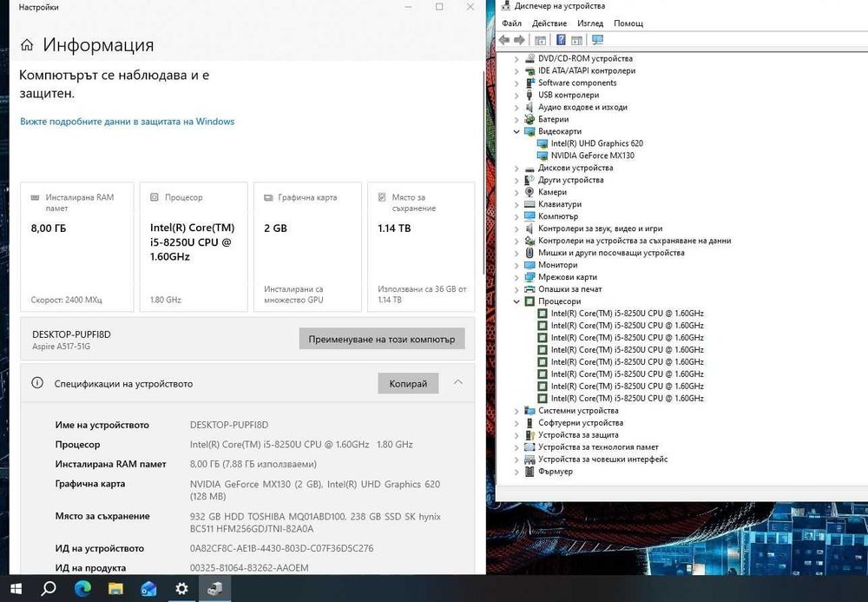Click the home icon beside Информация

point(27,45)
